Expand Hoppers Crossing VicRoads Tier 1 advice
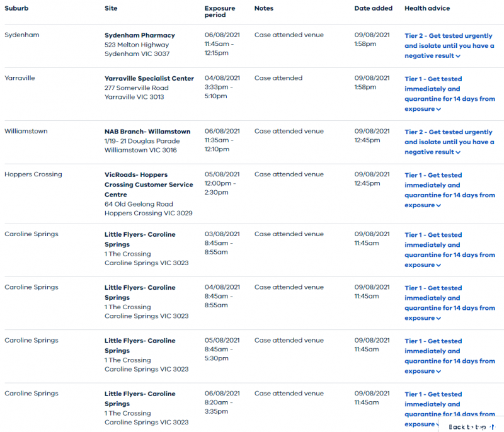This screenshot has height=432, width=504. tap(438, 205)
